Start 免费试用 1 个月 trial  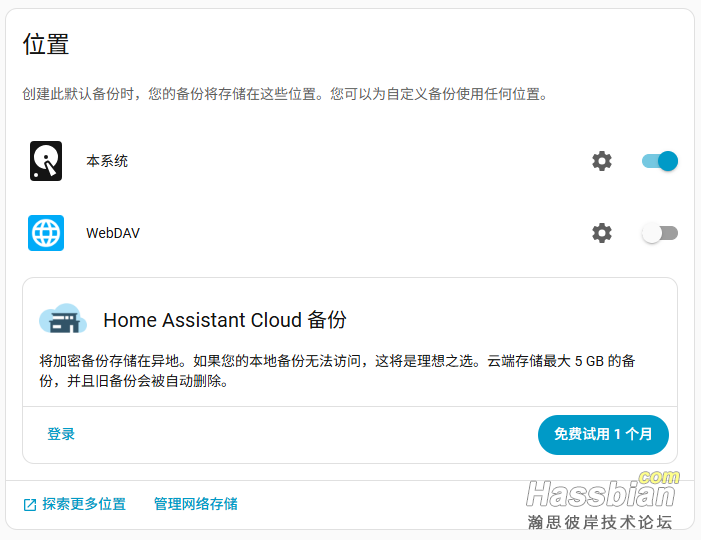(x=603, y=435)
